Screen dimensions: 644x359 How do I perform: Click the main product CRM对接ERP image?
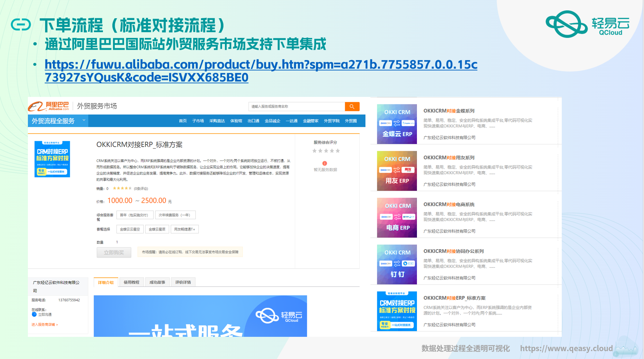pos(52,159)
